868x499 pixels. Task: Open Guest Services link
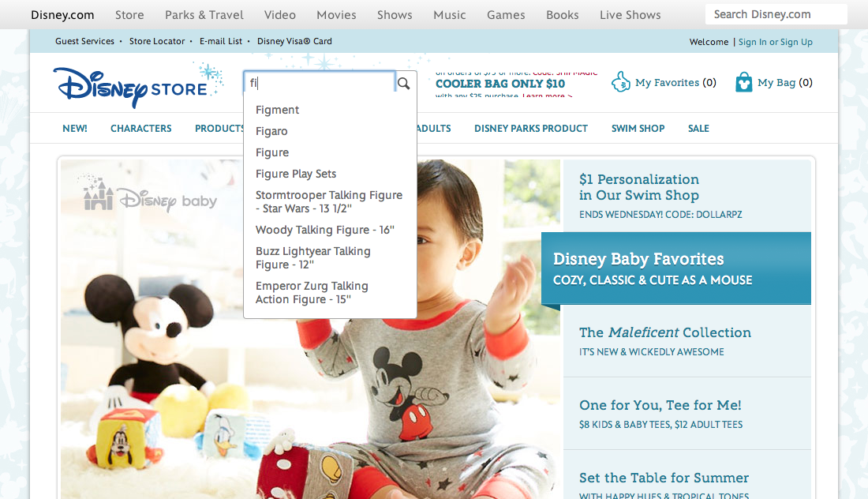tap(84, 41)
